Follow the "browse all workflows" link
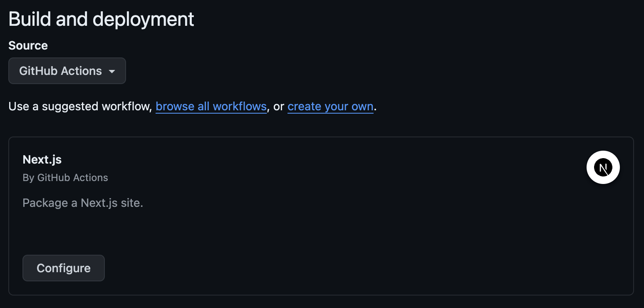 211,107
